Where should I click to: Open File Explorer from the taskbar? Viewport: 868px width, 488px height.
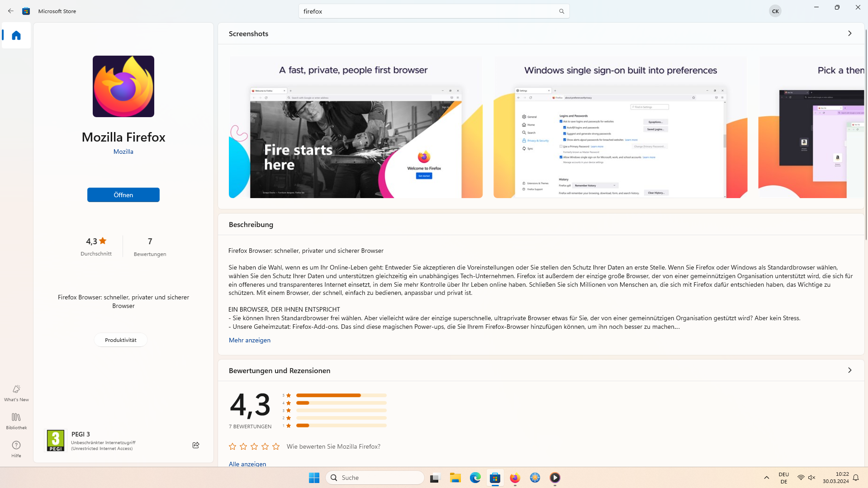(x=455, y=478)
